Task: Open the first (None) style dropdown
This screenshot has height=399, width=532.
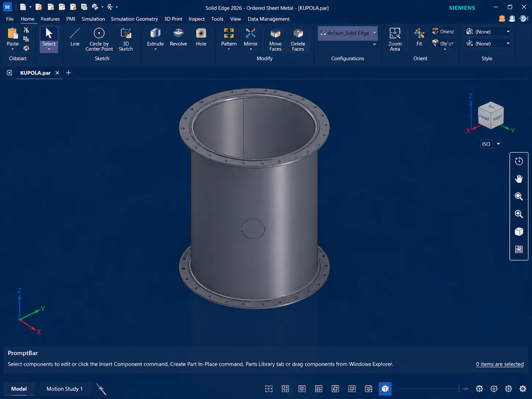Action: [488, 32]
